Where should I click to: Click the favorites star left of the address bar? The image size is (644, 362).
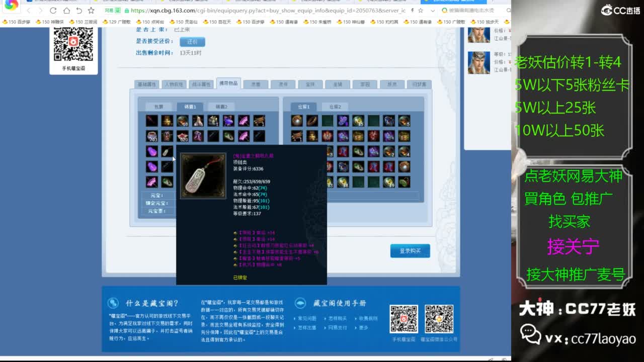pyautogui.click(x=91, y=11)
